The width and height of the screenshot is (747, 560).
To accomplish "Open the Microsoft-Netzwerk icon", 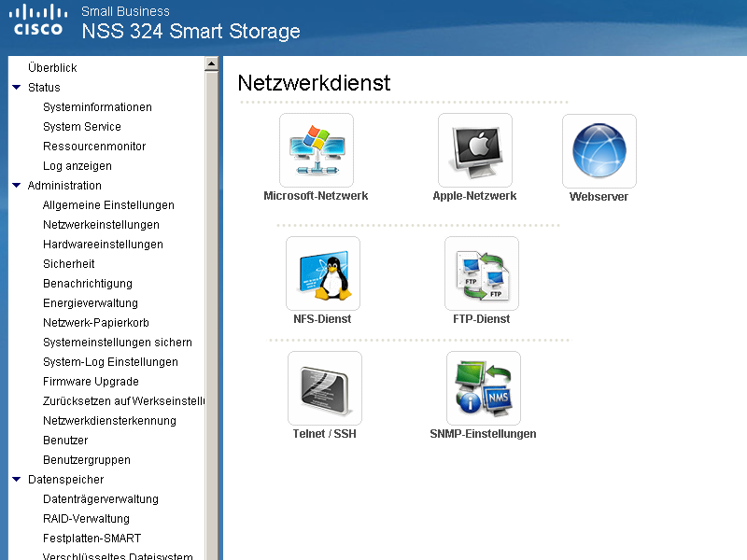I will (x=317, y=150).
